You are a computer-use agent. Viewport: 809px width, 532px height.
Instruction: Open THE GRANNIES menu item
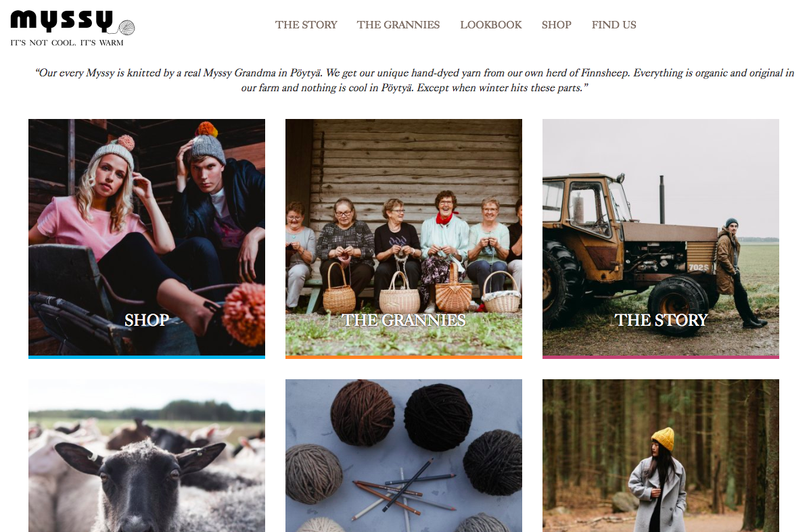pos(398,25)
